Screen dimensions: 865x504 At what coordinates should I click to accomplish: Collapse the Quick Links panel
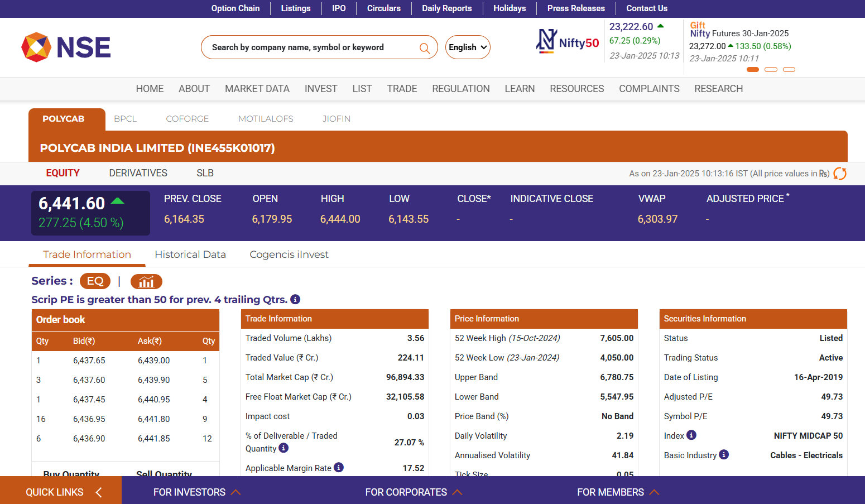point(99,492)
